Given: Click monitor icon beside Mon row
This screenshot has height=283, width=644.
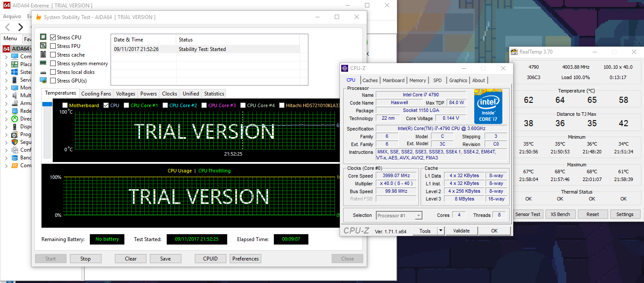Looking at the screenshot, I should click(15, 88).
